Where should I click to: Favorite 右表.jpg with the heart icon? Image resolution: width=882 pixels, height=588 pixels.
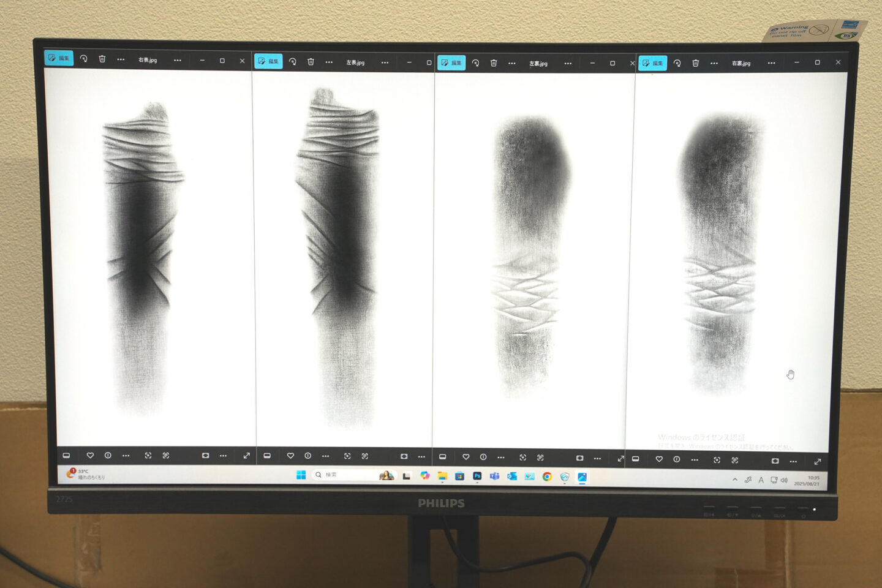coord(90,456)
